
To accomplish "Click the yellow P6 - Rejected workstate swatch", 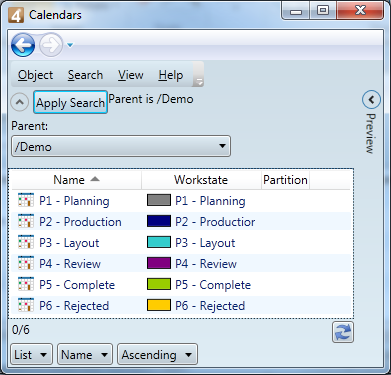I will point(159,305).
